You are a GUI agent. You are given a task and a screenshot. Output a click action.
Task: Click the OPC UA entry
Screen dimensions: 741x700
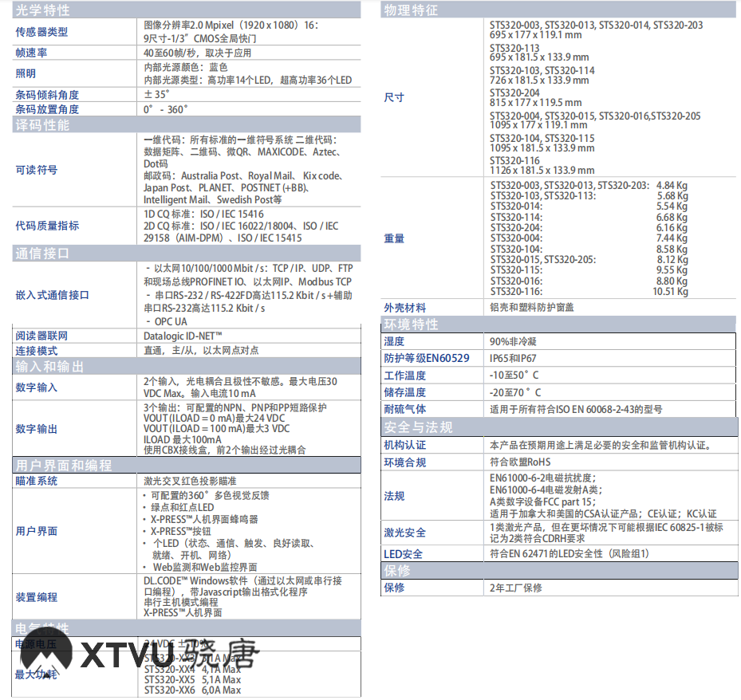pos(167,321)
